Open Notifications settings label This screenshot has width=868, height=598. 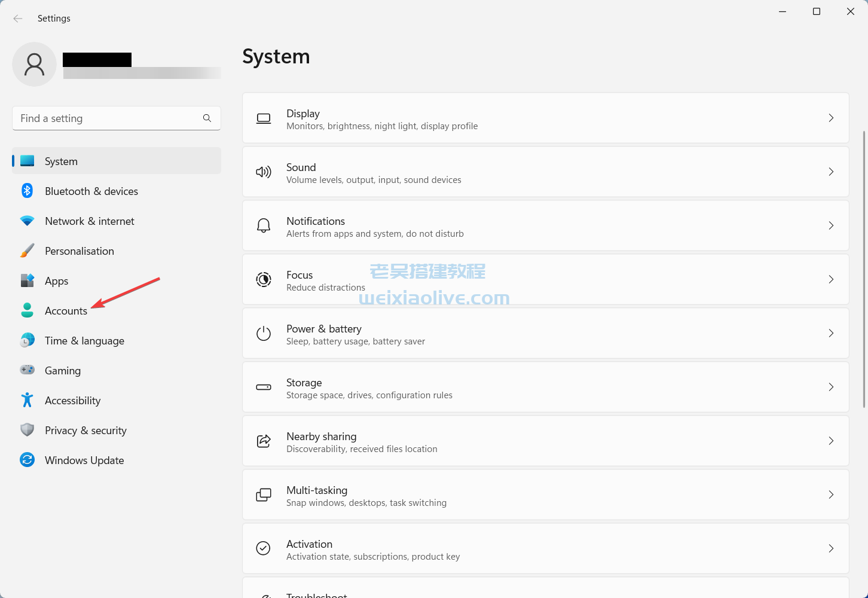316,221
